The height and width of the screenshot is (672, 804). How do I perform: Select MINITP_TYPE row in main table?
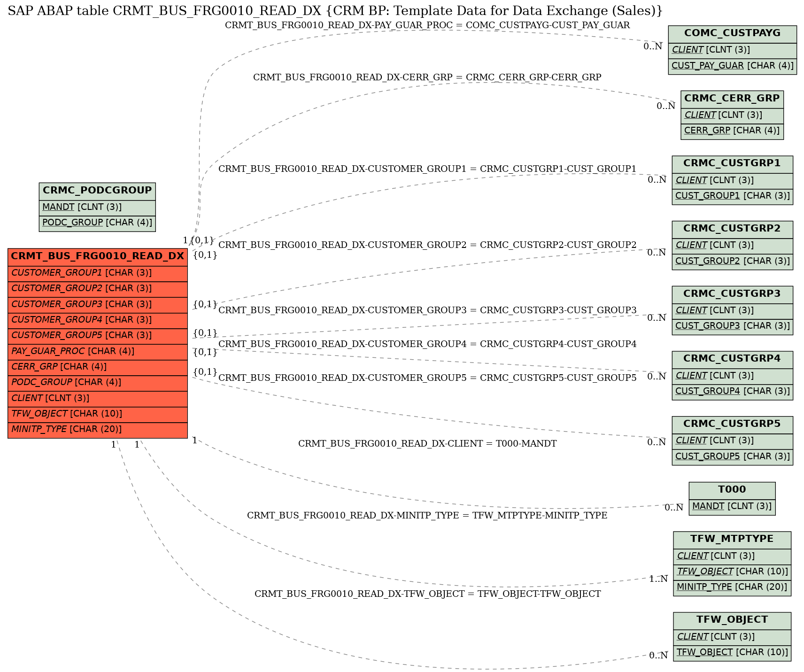tap(98, 430)
